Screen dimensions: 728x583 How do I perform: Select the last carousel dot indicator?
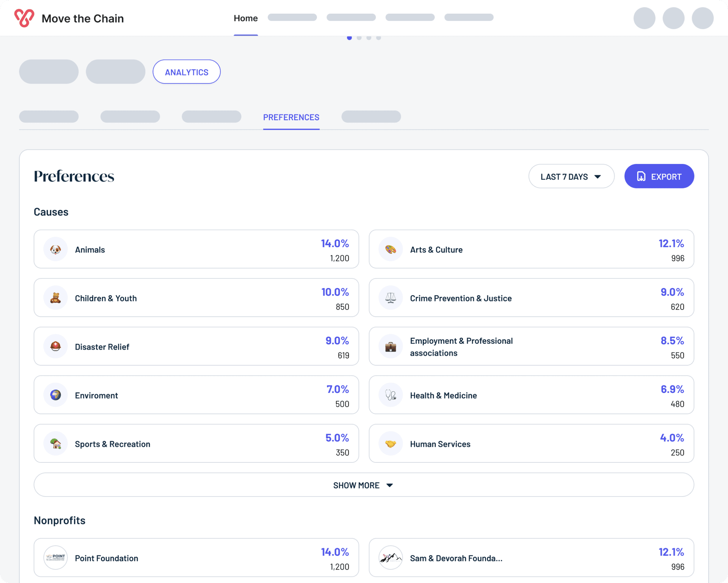tap(378, 38)
